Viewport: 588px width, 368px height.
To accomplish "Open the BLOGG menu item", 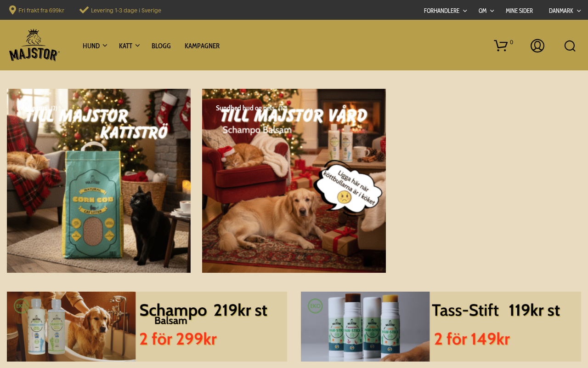I will pyautogui.click(x=161, y=46).
